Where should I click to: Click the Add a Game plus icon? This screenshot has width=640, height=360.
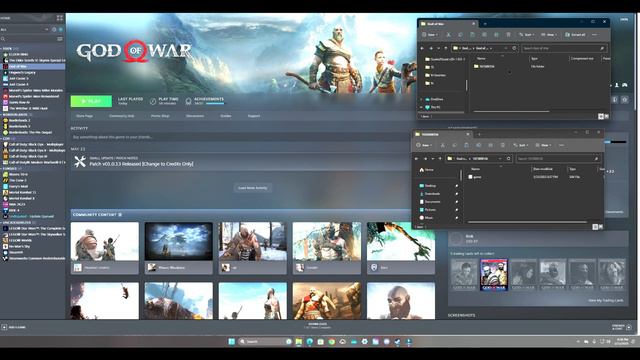click(x=4, y=327)
